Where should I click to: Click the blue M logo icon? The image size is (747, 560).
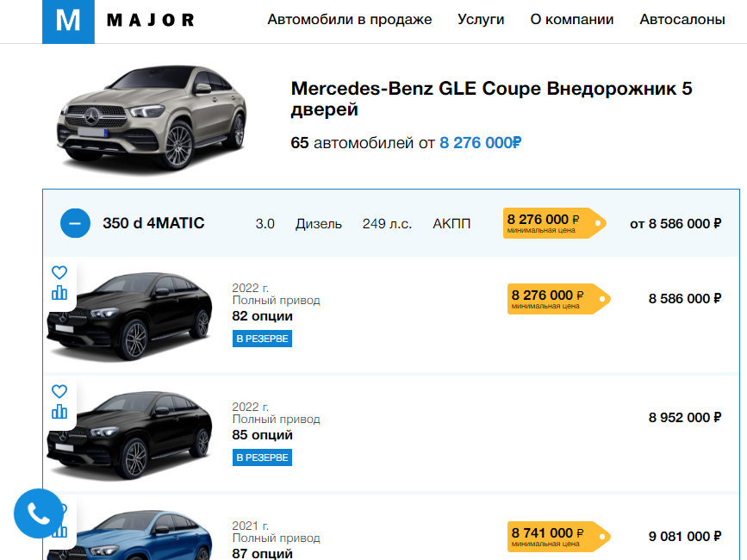coord(68,22)
